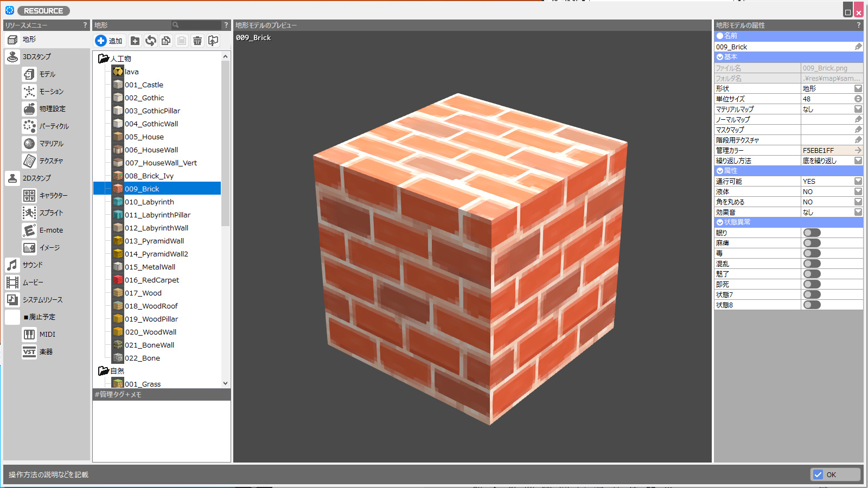The image size is (868, 488).
Task: Select サウンド in the resource menu
Action: pyautogui.click(x=33, y=265)
